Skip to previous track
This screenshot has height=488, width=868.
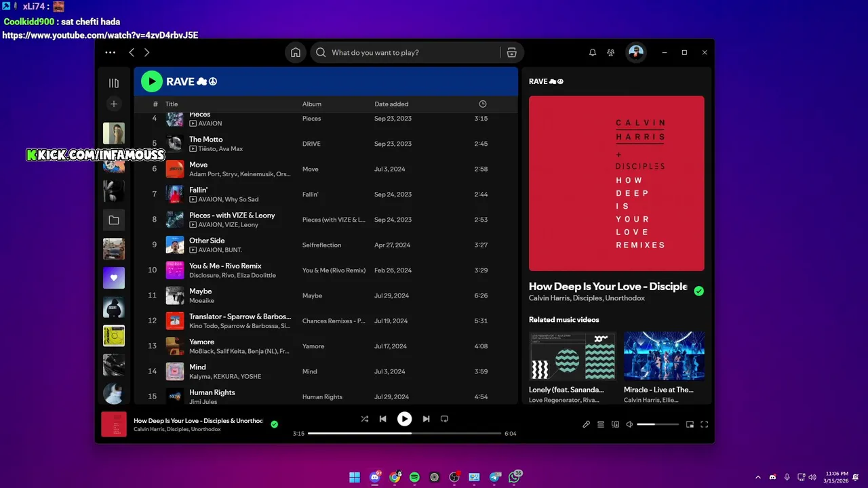382,419
